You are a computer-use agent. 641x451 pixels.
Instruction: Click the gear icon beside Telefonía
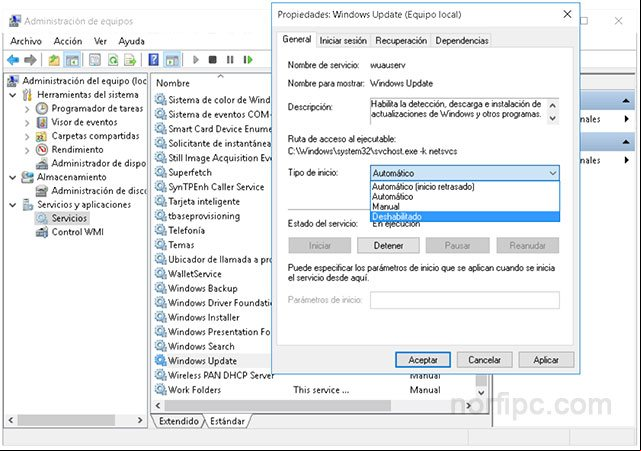pos(160,230)
